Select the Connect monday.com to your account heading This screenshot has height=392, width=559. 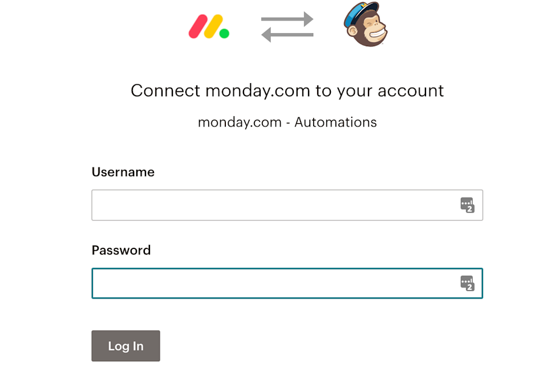[x=287, y=91]
